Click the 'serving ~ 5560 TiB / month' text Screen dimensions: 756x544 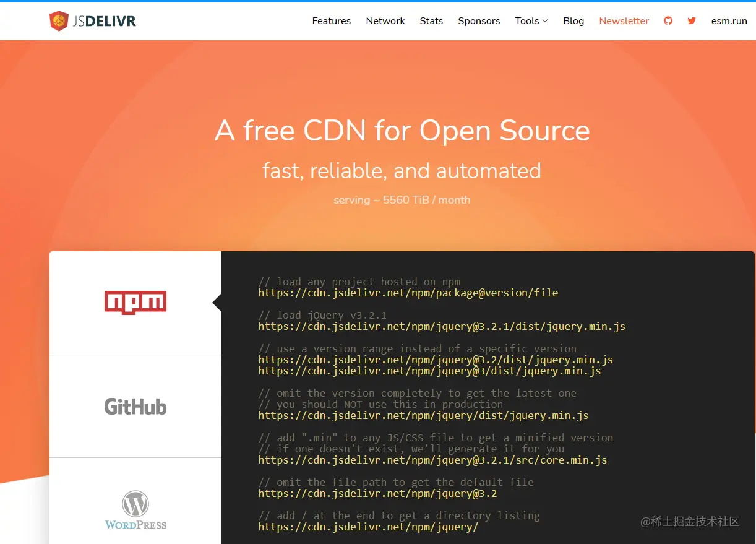(x=402, y=200)
